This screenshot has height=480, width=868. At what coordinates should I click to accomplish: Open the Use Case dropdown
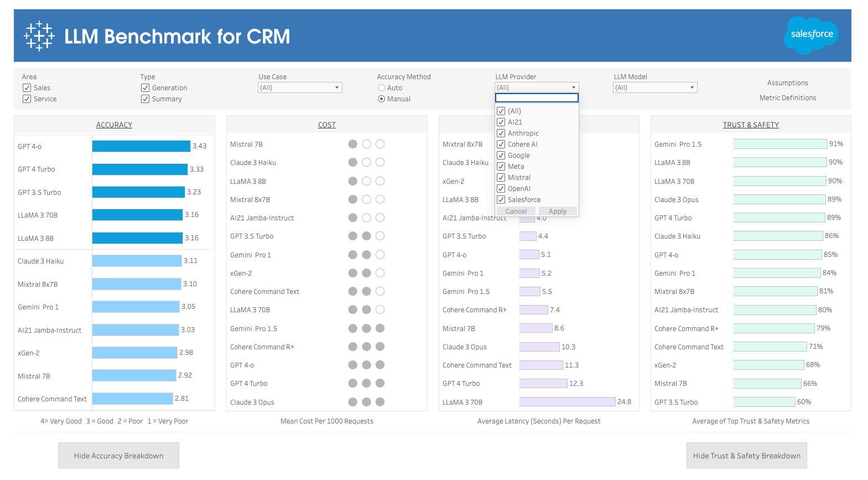click(300, 87)
